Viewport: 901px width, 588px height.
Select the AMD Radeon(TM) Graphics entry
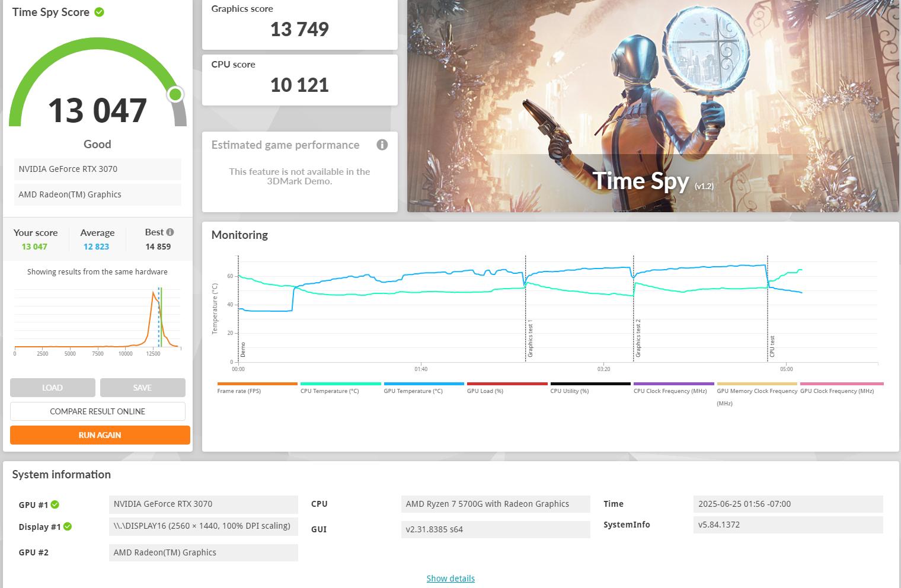pyautogui.click(x=97, y=194)
